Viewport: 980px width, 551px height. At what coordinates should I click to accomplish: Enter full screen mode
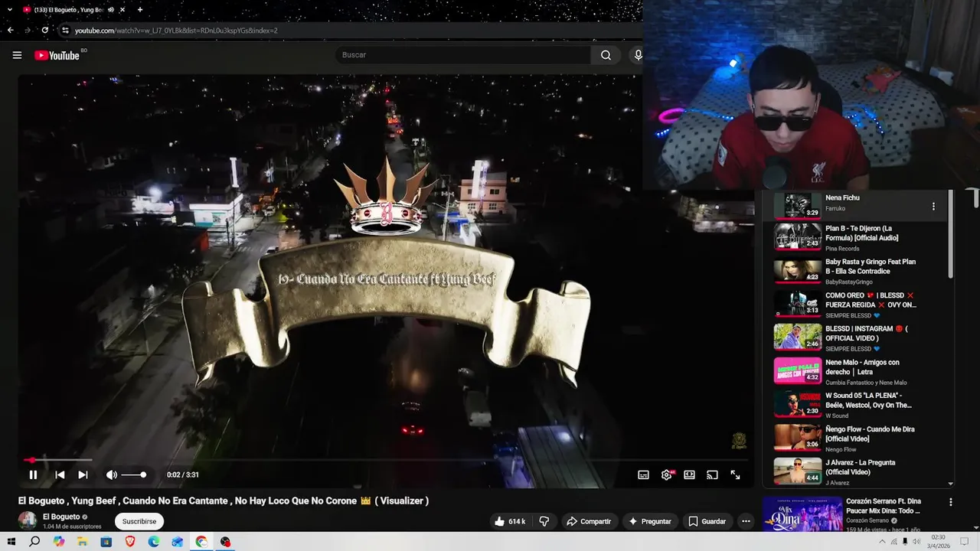pyautogui.click(x=735, y=474)
